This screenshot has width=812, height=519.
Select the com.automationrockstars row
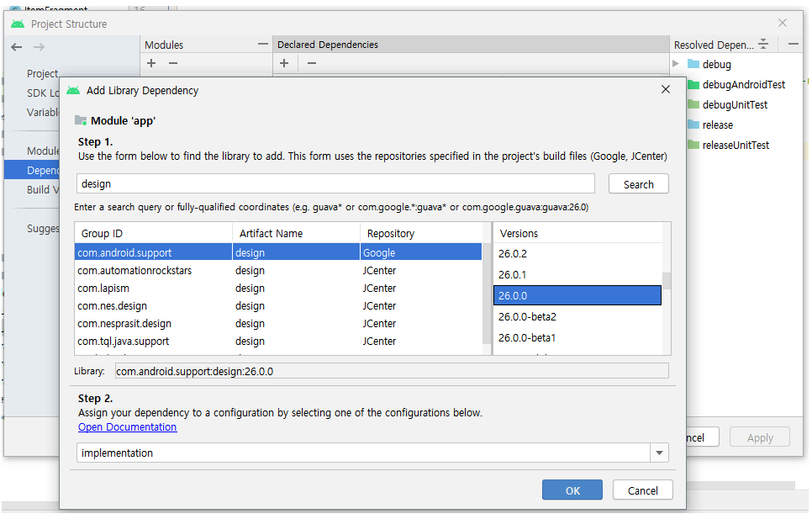pos(278,270)
